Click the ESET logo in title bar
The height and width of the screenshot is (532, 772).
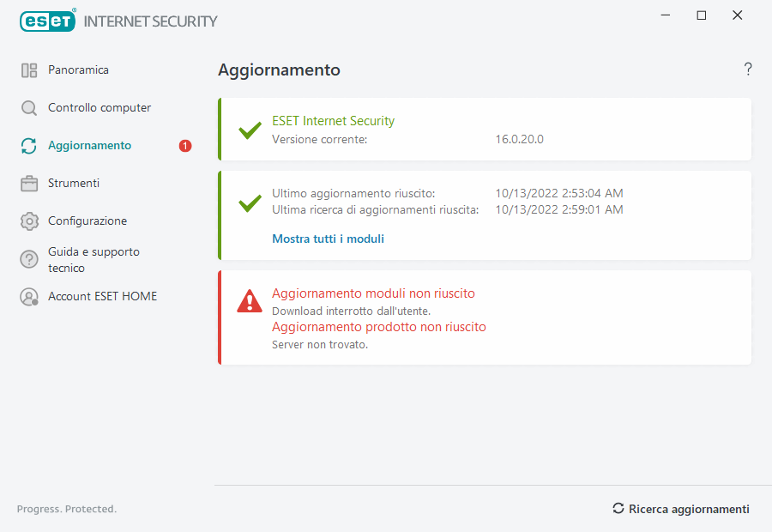48,21
